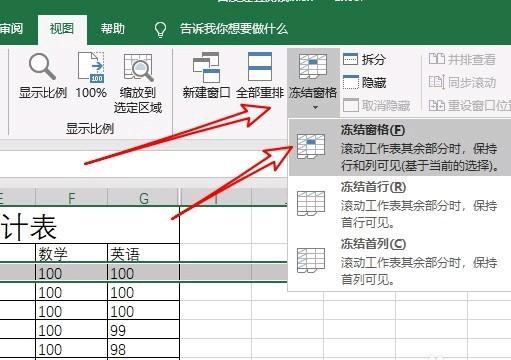The image size is (511, 360).
Task: Switch to the View (视图) tab
Action: click(62, 29)
